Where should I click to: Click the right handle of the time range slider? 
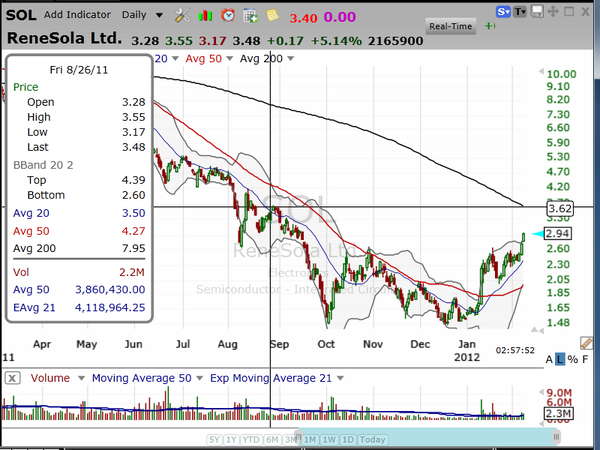(x=556, y=437)
